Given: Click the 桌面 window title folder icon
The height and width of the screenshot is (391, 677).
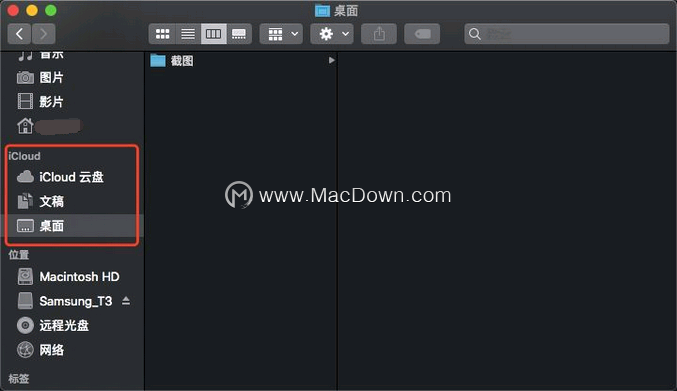Looking at the screenshot, I should point(322,10).
